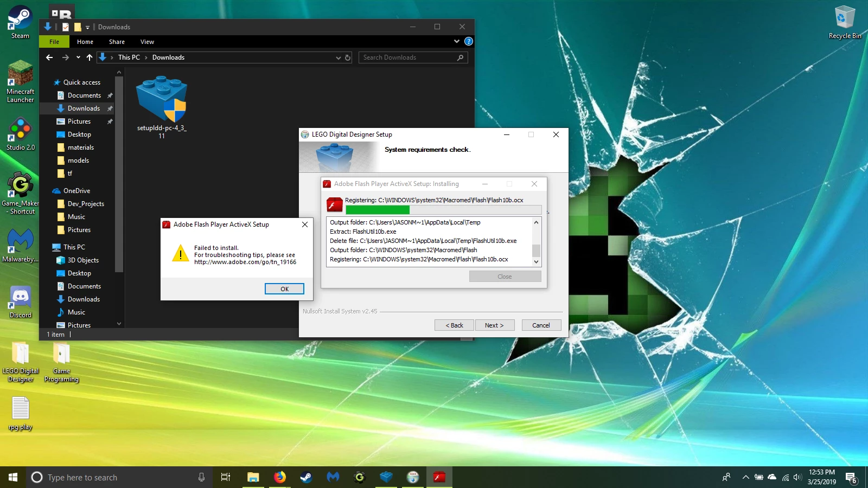Open the Discord desktop icon
The image size is (868, 488).
click(x=20, y=303)
